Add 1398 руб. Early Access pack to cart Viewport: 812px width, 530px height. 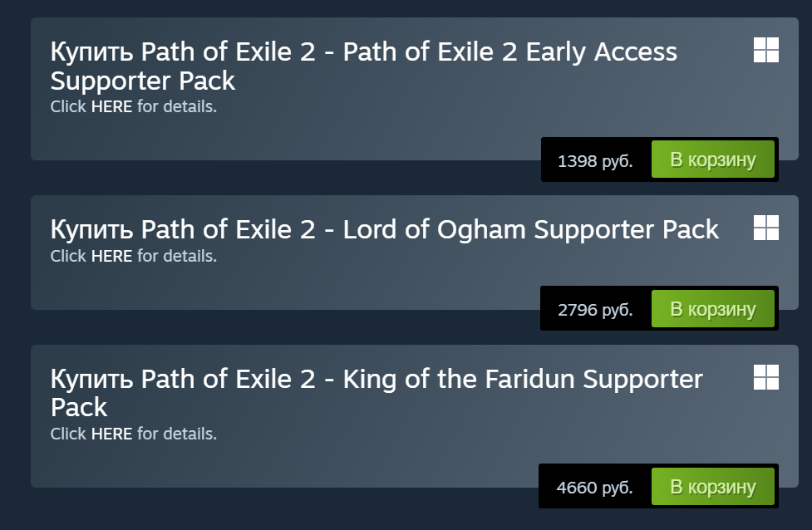tap(712, 159)
